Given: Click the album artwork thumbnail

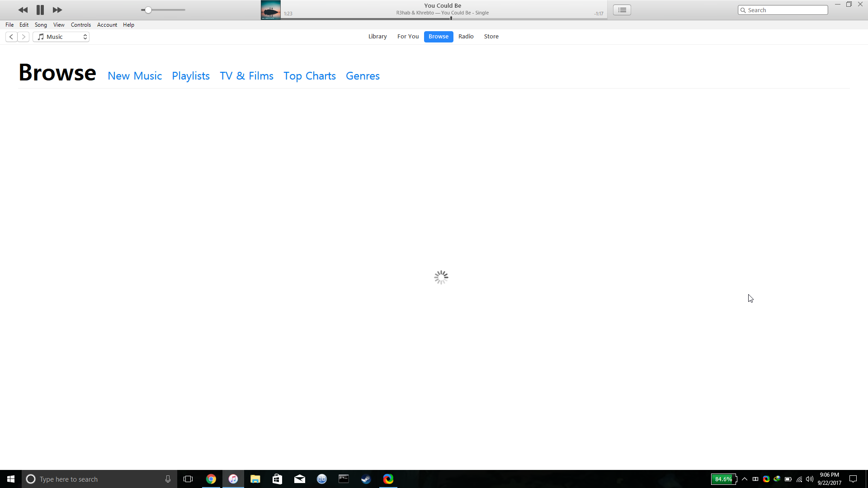Looking at the screenshot, I should (x=270, y=10).
